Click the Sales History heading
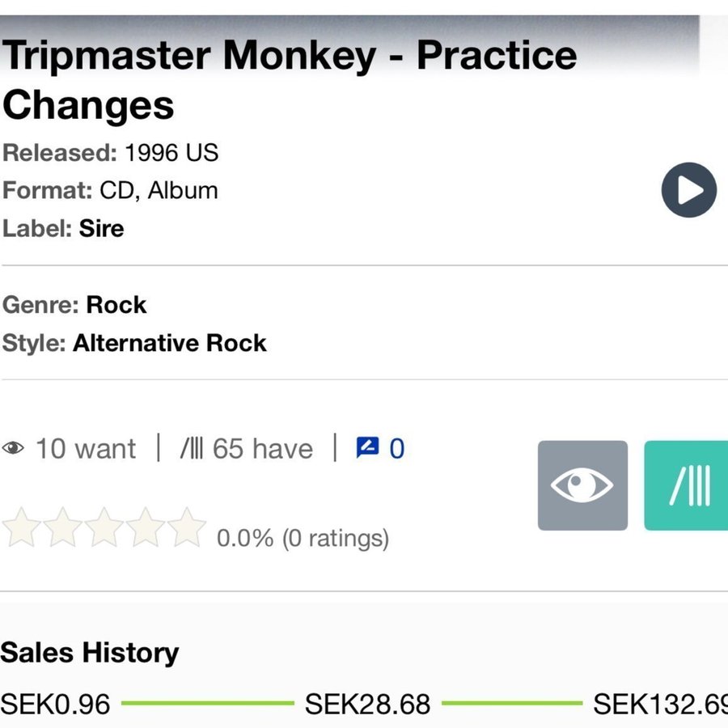 pyautogui.click(x=90, y=653)
